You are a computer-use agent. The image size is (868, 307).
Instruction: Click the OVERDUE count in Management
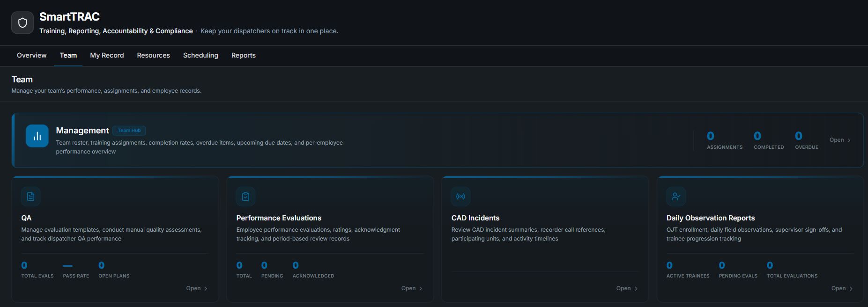807,140
